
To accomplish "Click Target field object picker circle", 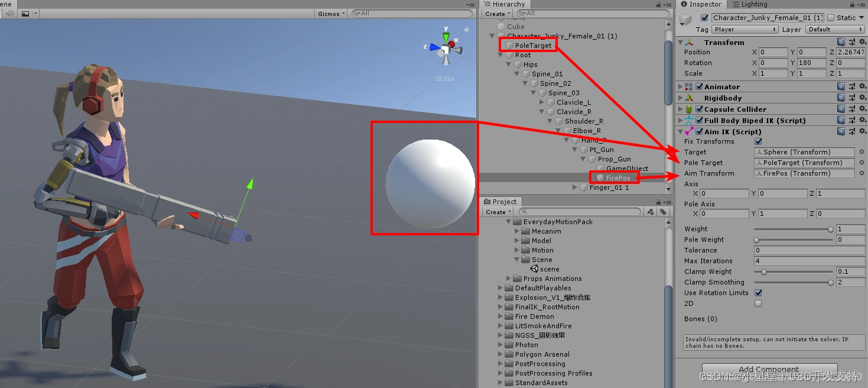I will tap(862, 152).
